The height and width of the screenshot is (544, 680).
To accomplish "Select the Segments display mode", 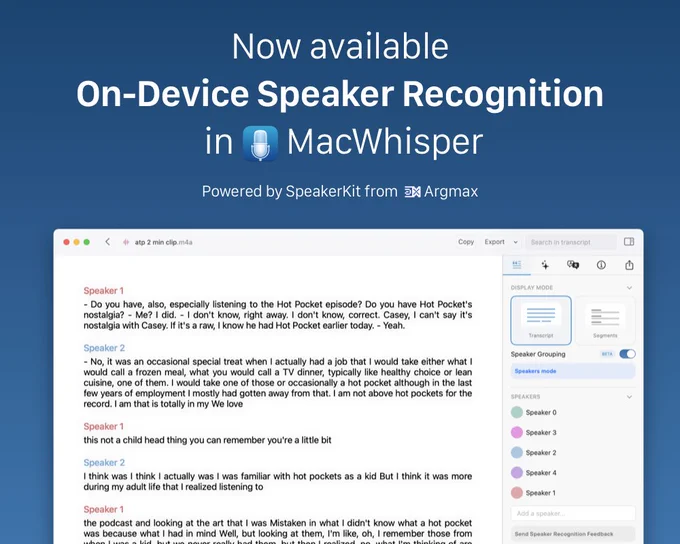I will (x=605, y=320).
